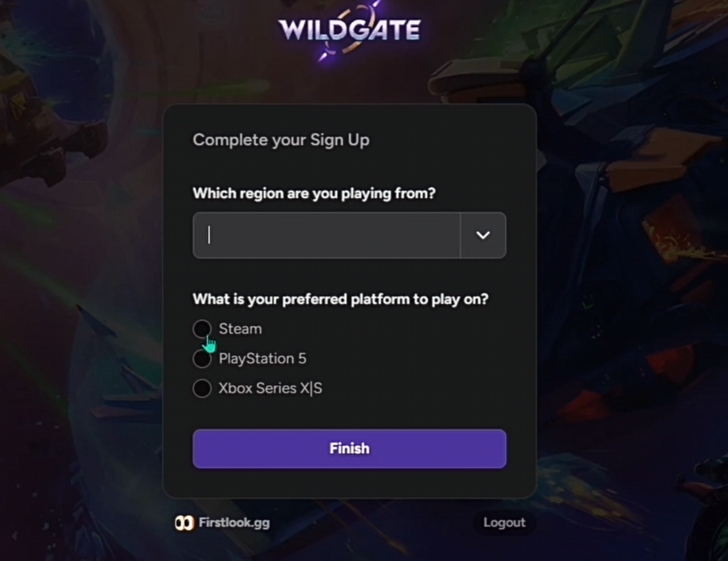Screen dimensions: 728x561
Task: Click the Wildgate logo at the top
Action: pyautogui.click(x=350, y=31)
